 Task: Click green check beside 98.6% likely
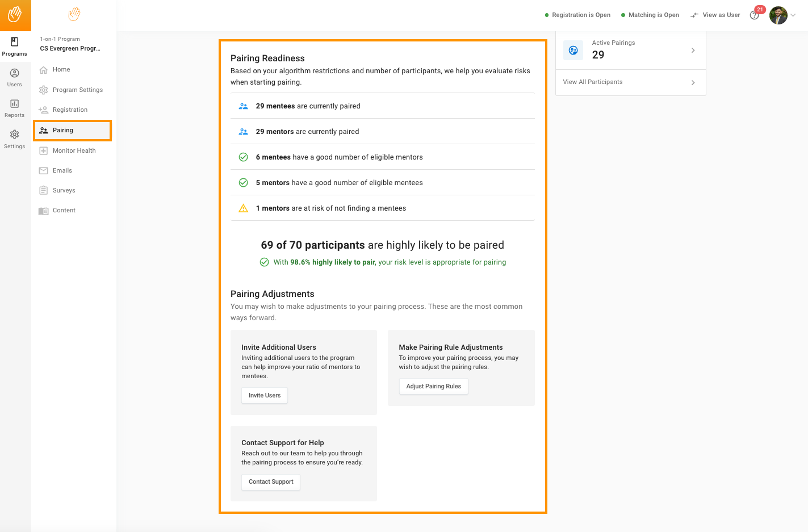click(265, 262)
